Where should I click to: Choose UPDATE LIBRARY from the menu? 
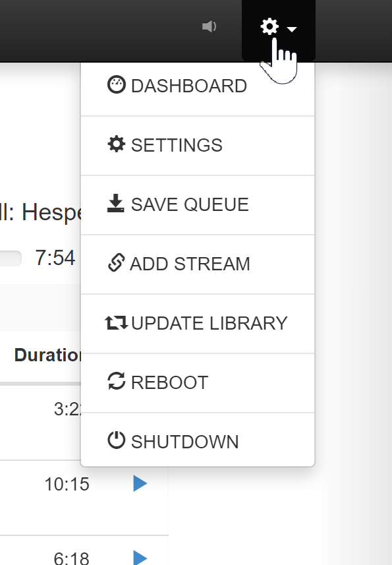198,323
